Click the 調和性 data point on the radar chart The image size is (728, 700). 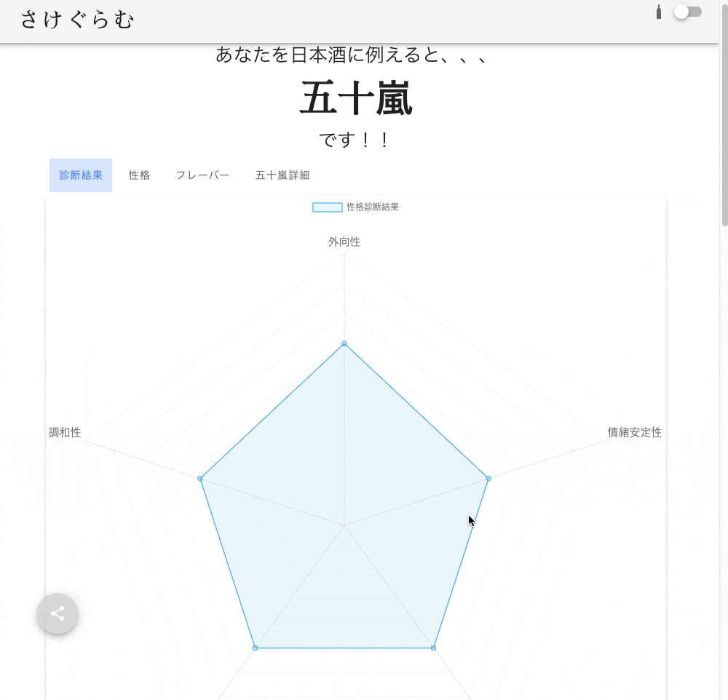200,478
